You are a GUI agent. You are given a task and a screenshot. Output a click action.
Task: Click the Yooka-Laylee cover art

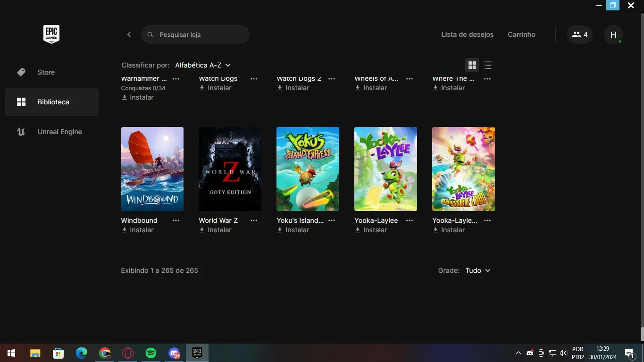(x=386, y=169)
